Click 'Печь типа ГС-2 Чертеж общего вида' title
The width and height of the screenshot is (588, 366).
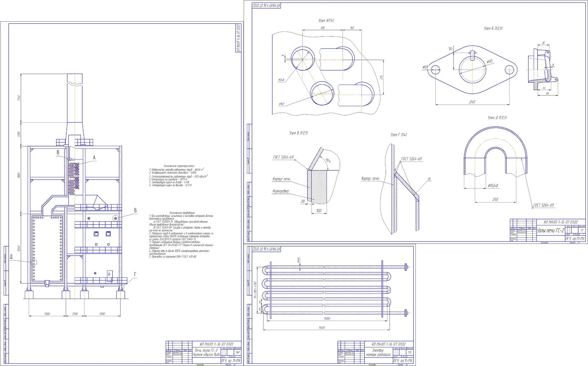tap(207, 352)
